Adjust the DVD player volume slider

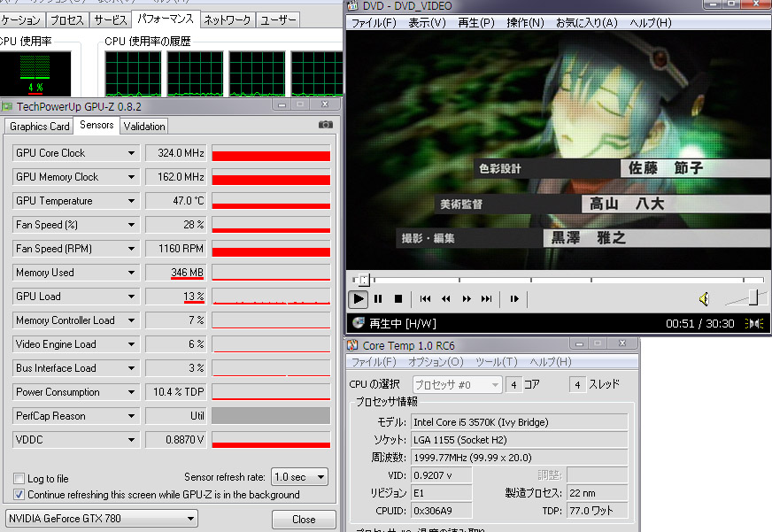point(753,297)
